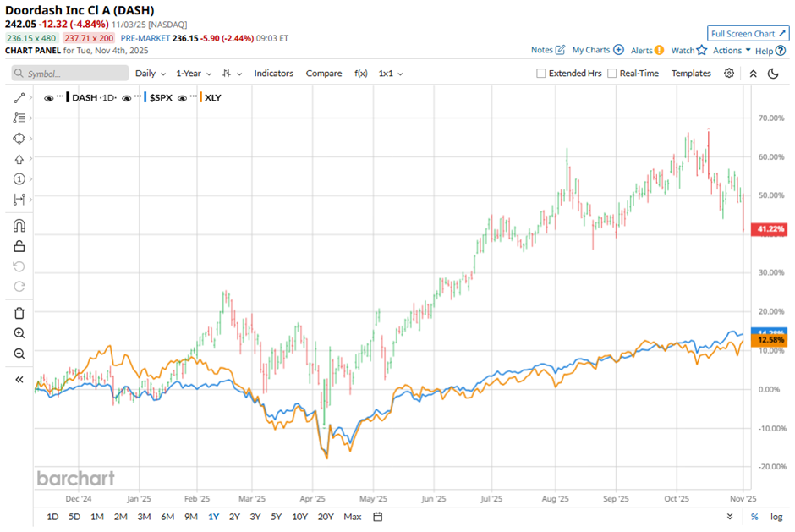Expand the 1-Year period dropdown
Viewport: 795px width, 532px height.
(192, 74)
